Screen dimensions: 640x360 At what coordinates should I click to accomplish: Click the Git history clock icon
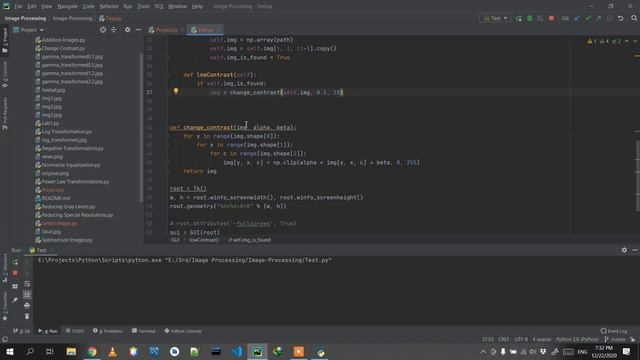tap(610, 18)
